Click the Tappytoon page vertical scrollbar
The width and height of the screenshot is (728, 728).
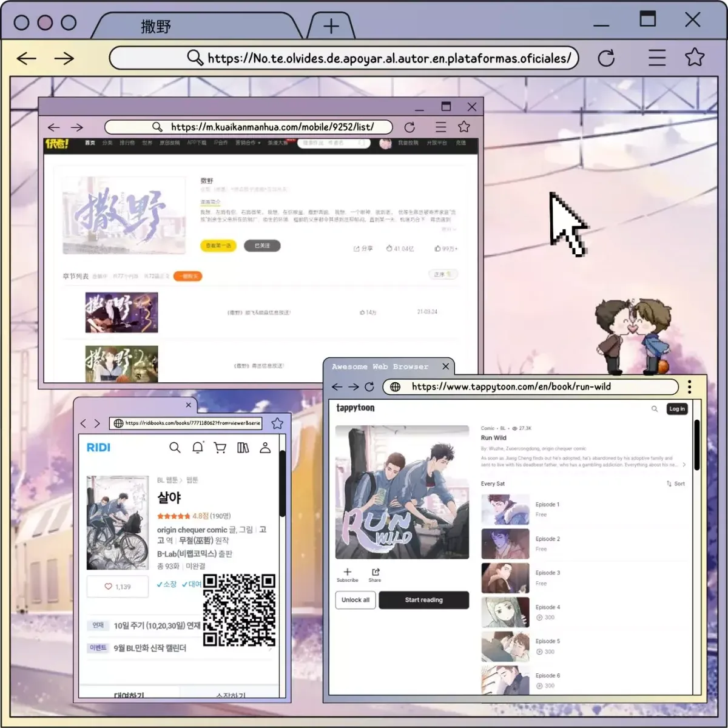[x=696, y=445]
